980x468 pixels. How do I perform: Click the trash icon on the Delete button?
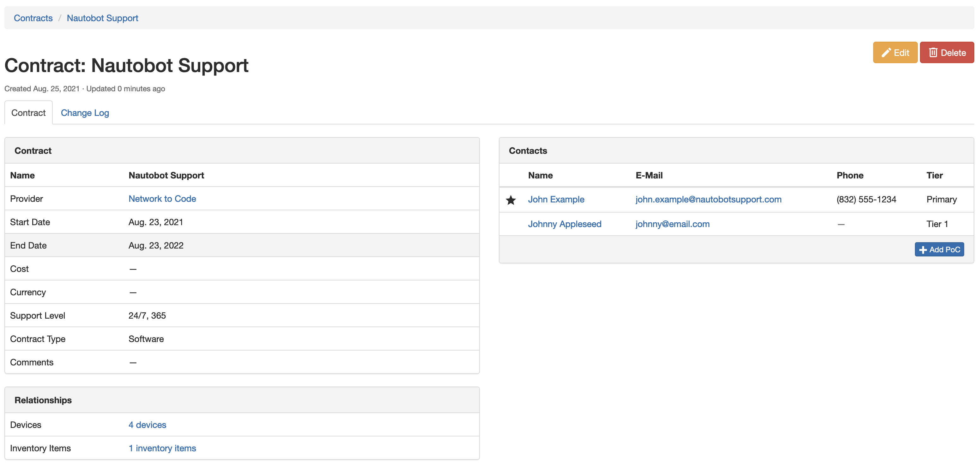933,53
